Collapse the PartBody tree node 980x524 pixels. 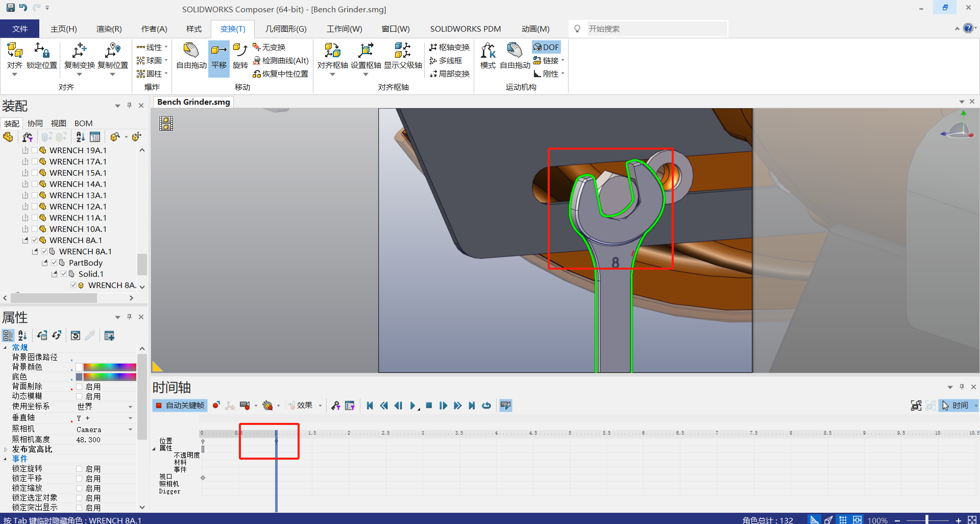[44, 263]
